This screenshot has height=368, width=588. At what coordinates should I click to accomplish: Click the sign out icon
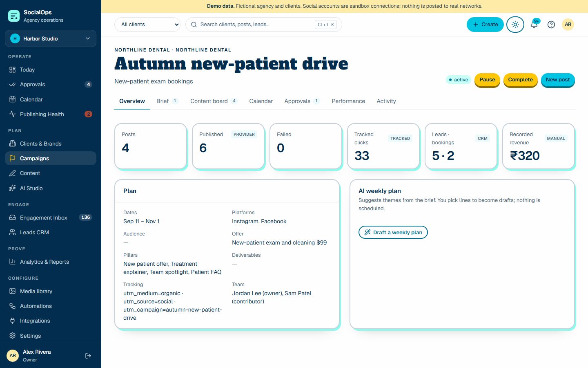point(88,356)
